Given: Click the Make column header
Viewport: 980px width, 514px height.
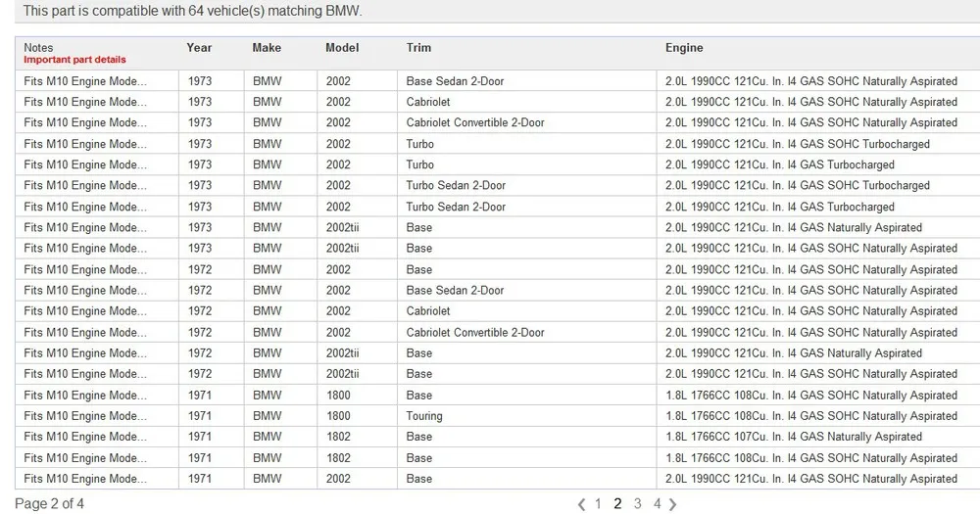Looking at the screenshot, I should [x=267, y=47].
